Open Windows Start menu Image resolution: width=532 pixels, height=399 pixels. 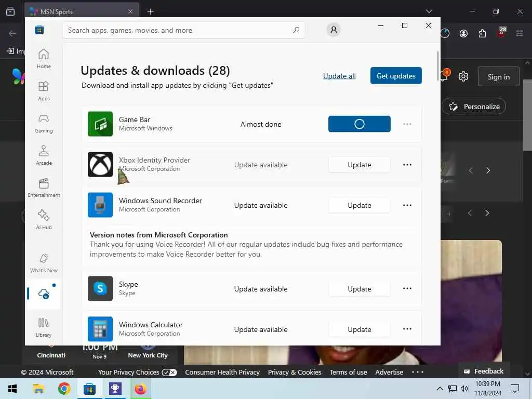pyautogui.click(x=12, y=389)
